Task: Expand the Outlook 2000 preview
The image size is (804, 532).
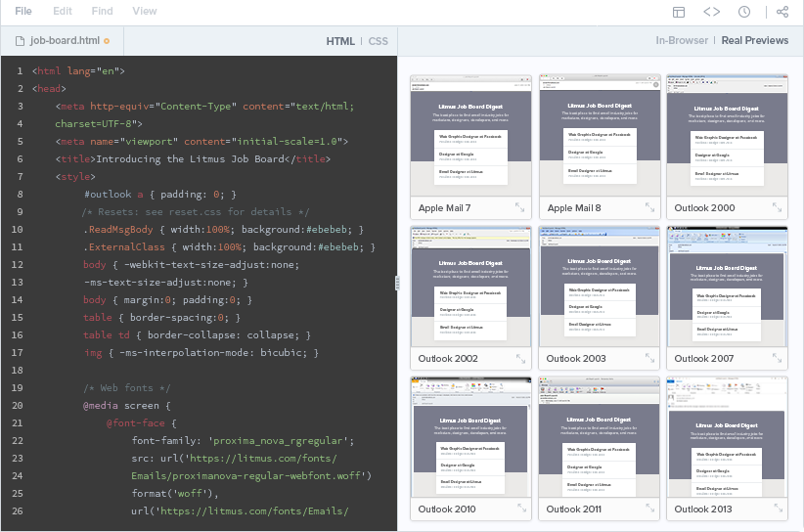Action: tap(777, 207)
